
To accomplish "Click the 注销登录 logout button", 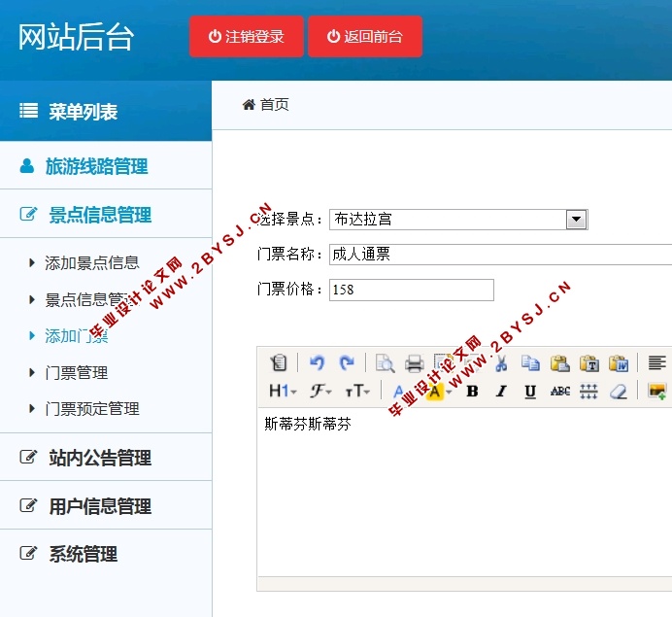I will (247, 37).
